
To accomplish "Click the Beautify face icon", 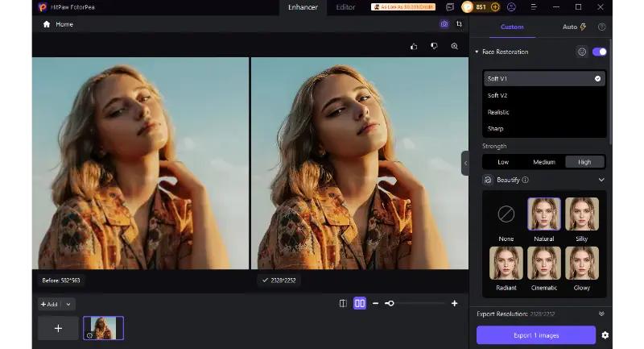I will pos(488,180).
